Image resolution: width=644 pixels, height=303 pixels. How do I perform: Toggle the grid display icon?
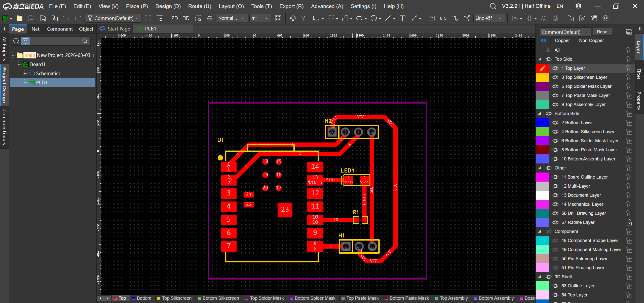[278, 18]
